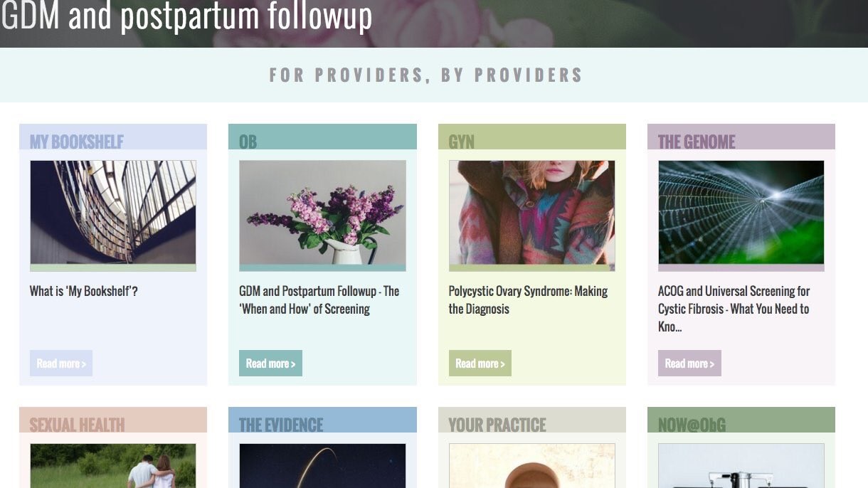Open the woman in patterned coat image
Image resolution: width=868 pixels, height=488 pixels.
point(532,213)
